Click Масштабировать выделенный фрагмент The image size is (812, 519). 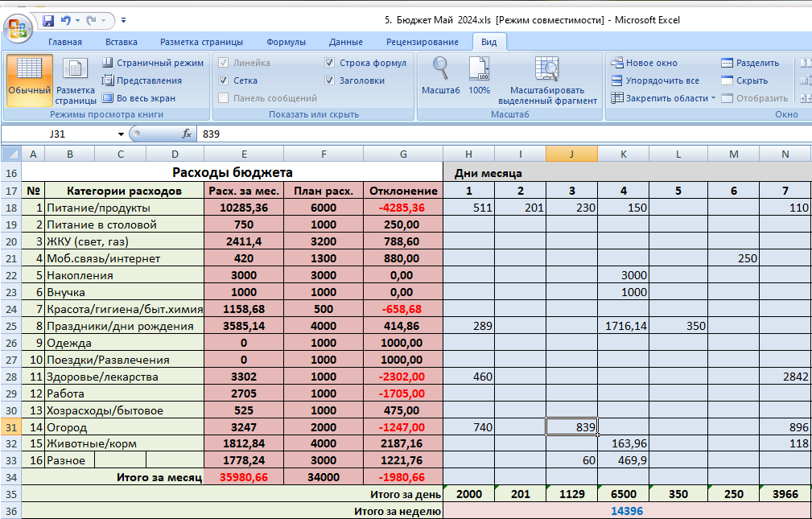point(547,80)
